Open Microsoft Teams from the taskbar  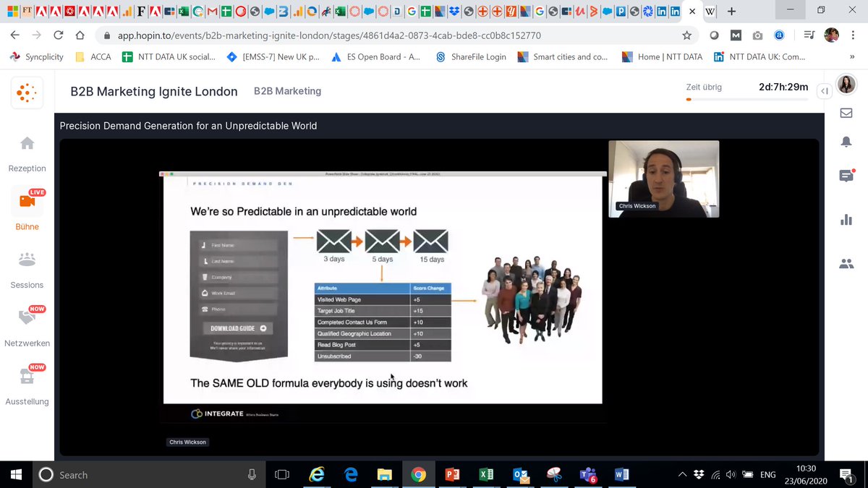pyautogui.click(x=587, y=474)
